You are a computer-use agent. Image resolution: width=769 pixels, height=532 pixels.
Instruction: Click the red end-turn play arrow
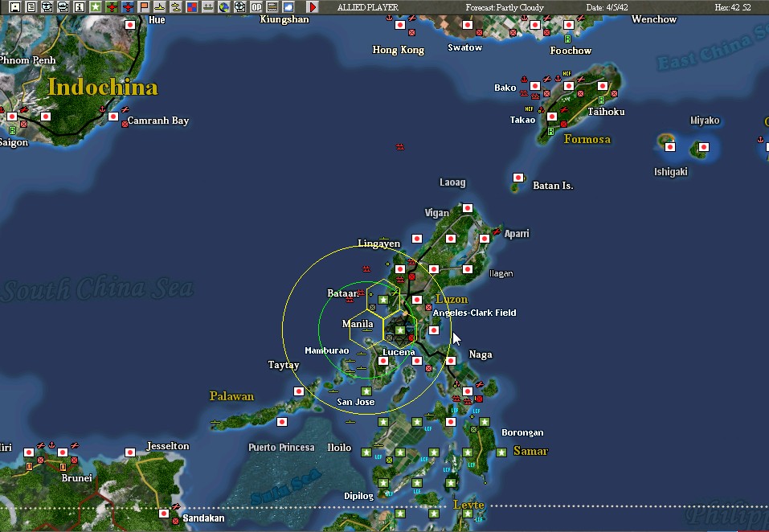[x=313, y=7]
